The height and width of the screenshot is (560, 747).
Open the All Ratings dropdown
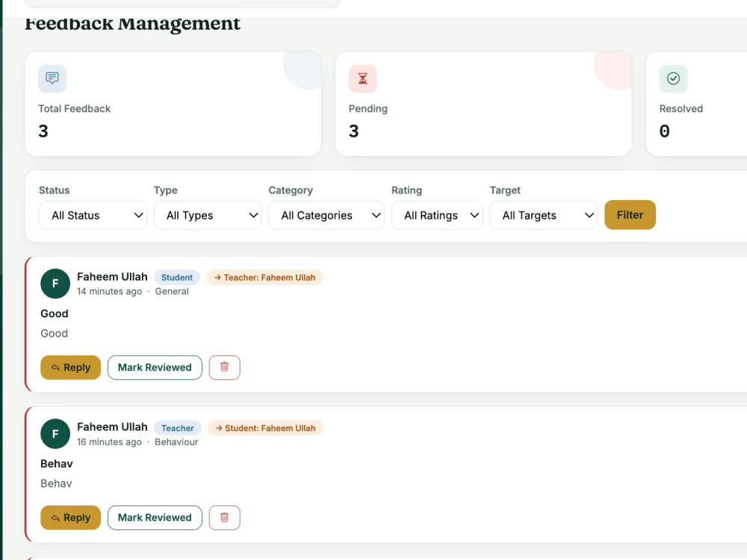click(437, 215)
